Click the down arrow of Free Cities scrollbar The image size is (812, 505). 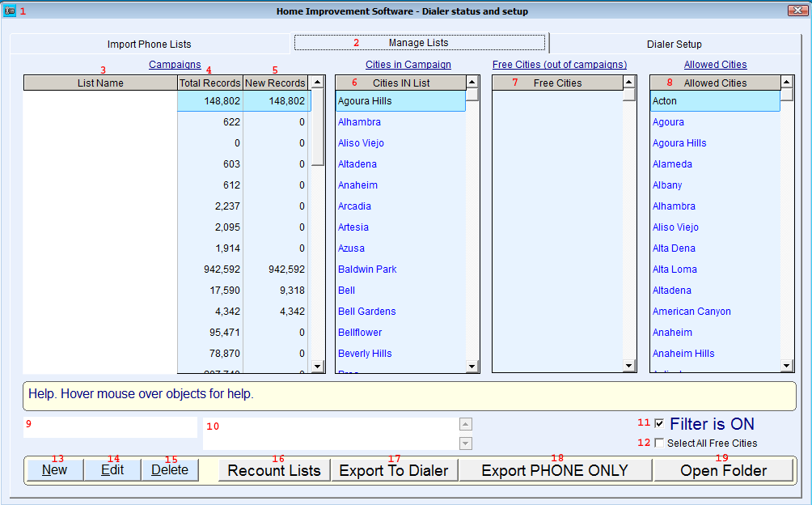click(628, 366)
